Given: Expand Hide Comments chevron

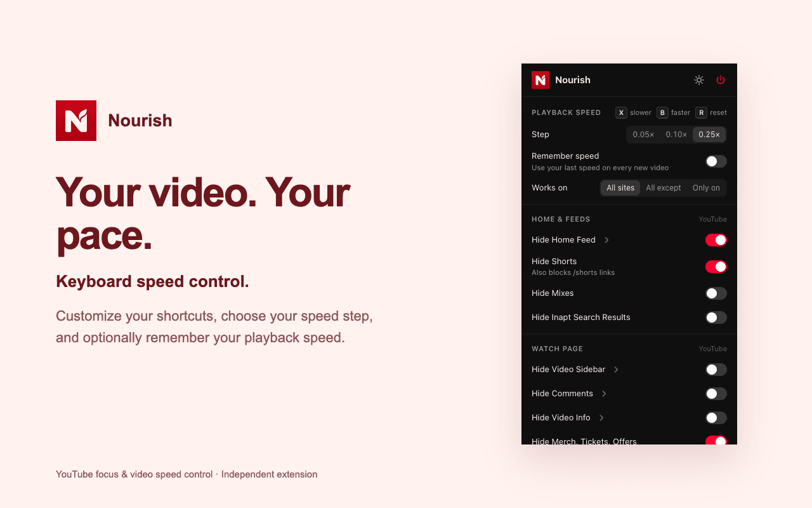Looking at the screenshot, I should click(x=604, y=394).
